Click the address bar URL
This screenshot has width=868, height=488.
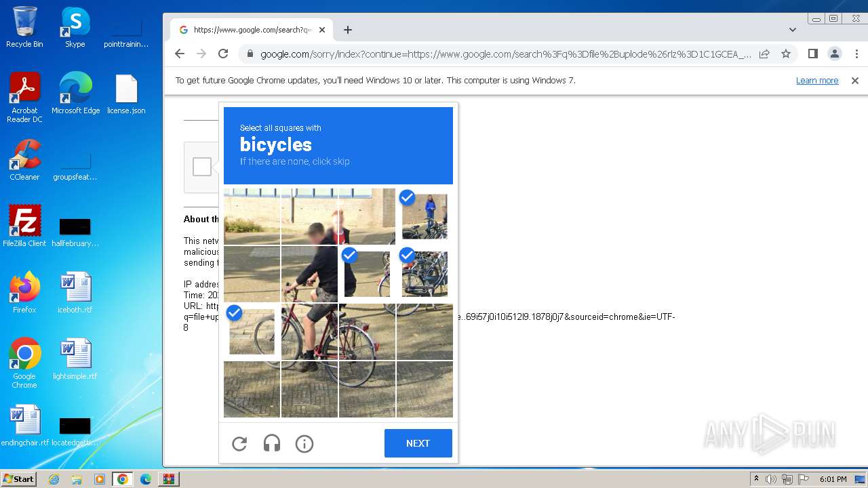point(505,54)
